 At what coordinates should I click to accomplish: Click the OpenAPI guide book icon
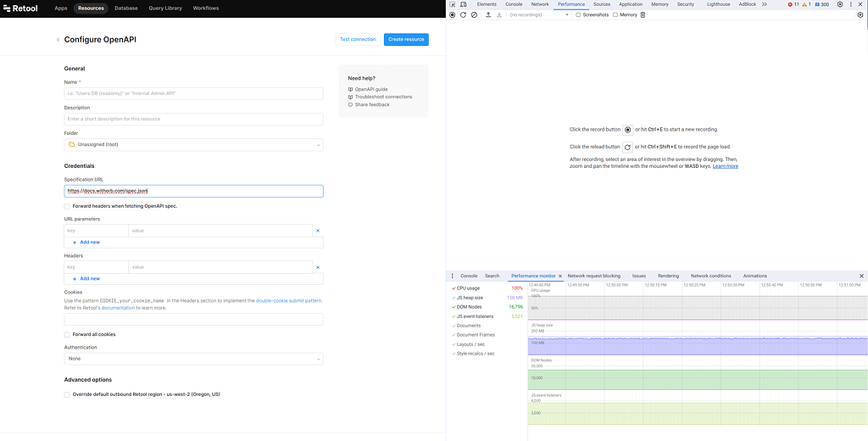tap(350, 89)
